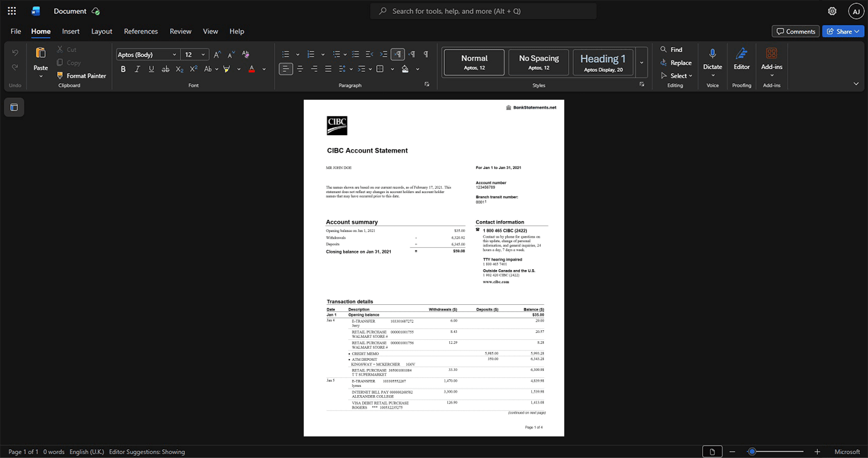The image size is (868, 458).
Task: Toggle italic formatting
Action: coord(137,69)
